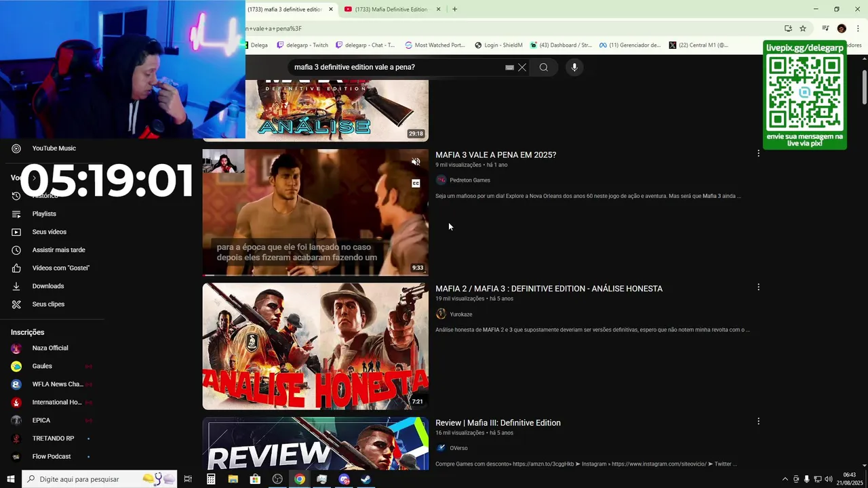Image resolution: width=868 pixels, height=488 pixels.
Task: Open File Explorer from the taskbar
Action: [x=233, y=479]
